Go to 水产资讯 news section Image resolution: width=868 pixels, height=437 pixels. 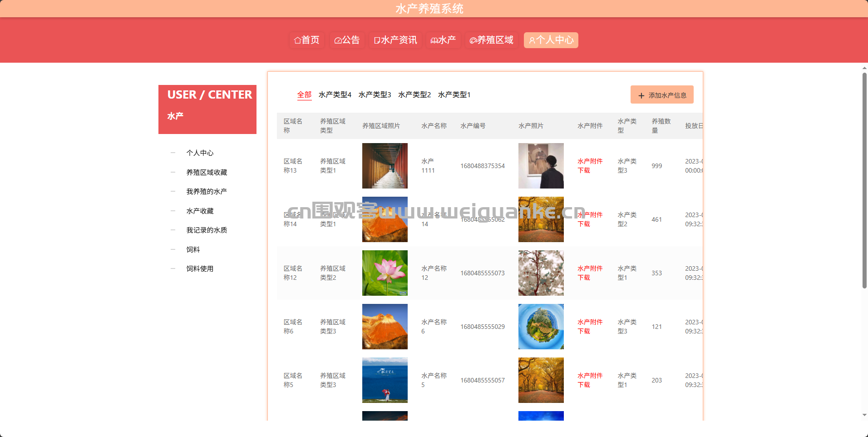tap(395, 40)
